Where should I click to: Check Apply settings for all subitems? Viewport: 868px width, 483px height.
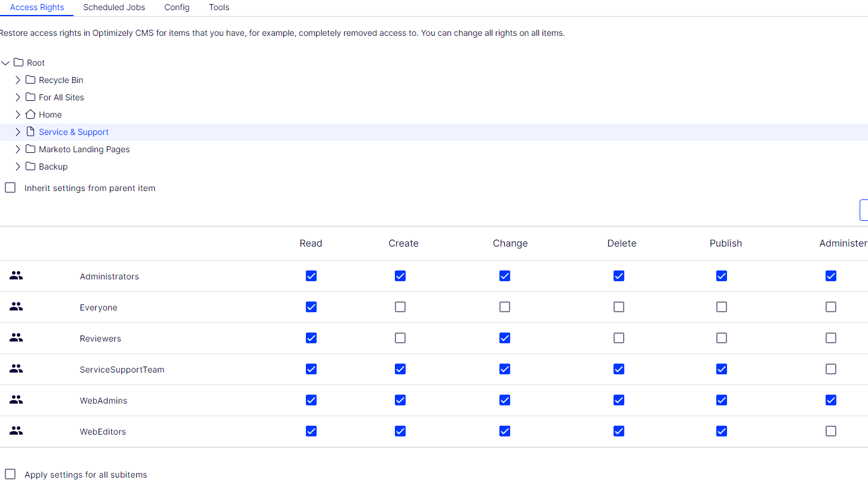(10, 475)
